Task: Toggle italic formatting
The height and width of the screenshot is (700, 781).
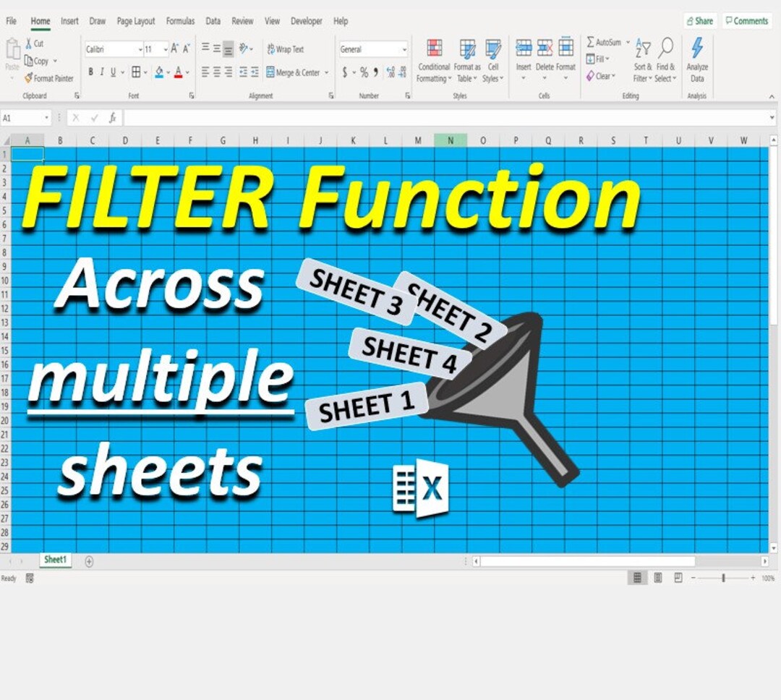Action: 101,72
